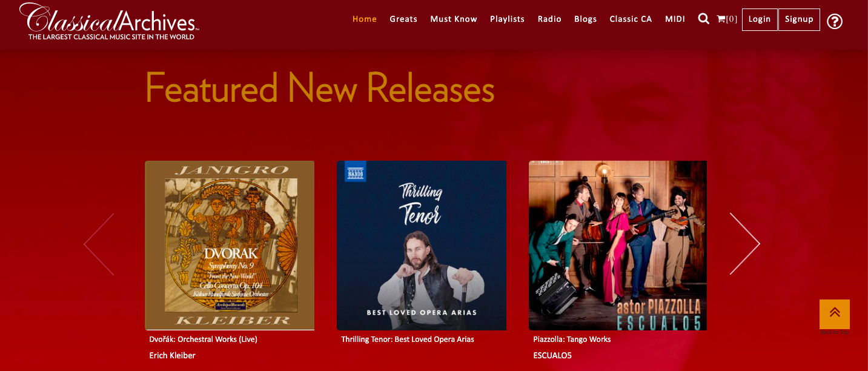868x371 pixels.
Task: Advance carousel with right arrow
Action: point(744,244)
